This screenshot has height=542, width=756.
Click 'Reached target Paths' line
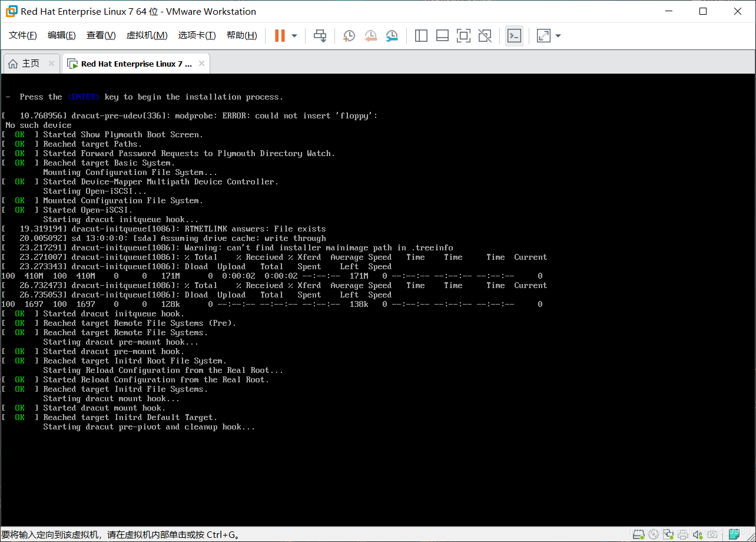tap(92, 144)
